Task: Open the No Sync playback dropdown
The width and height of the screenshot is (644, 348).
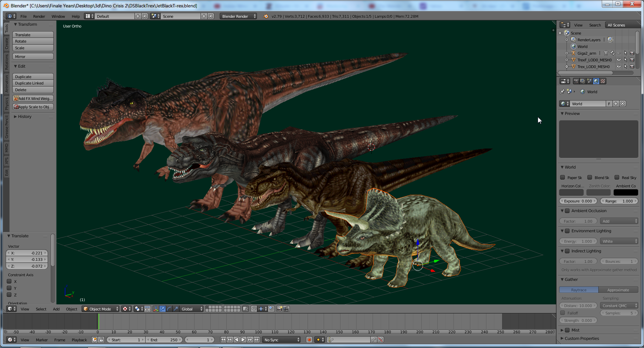Action: coord(281,340)
